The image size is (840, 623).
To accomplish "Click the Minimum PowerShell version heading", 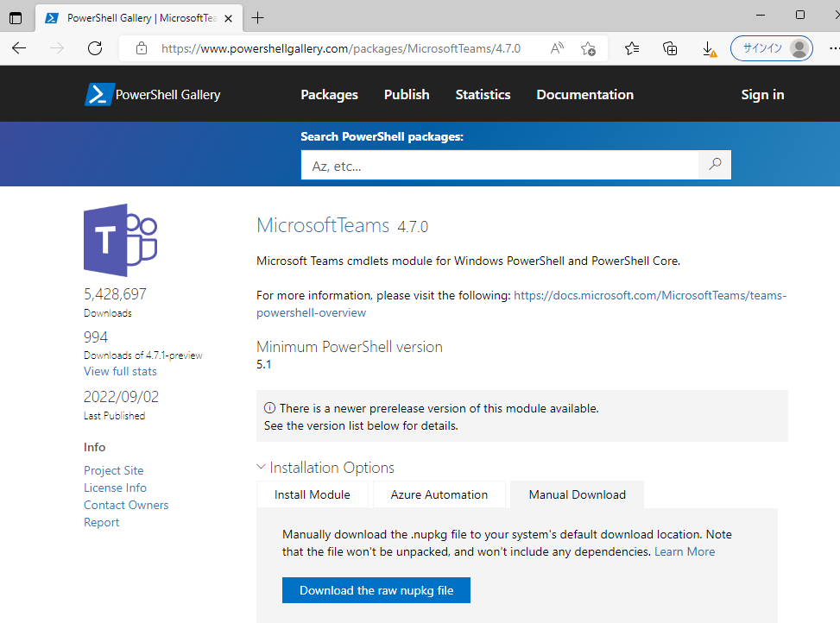I will point(350,347).
